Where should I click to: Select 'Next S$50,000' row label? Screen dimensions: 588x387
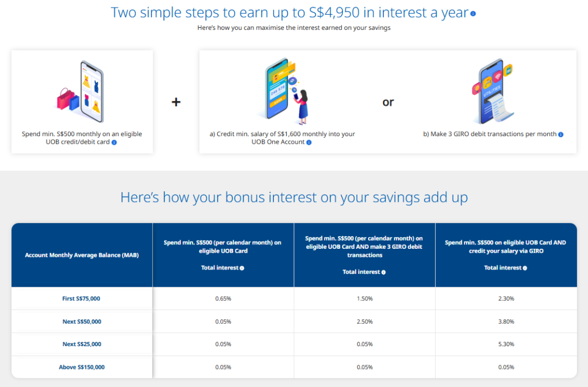click(x=82, y=322)
